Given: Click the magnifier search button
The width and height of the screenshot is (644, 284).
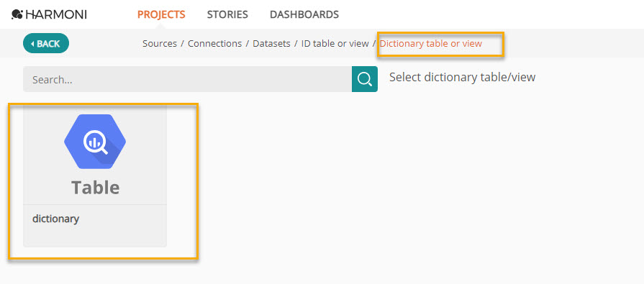Looking at the screenshot, I should click(365, 79).
